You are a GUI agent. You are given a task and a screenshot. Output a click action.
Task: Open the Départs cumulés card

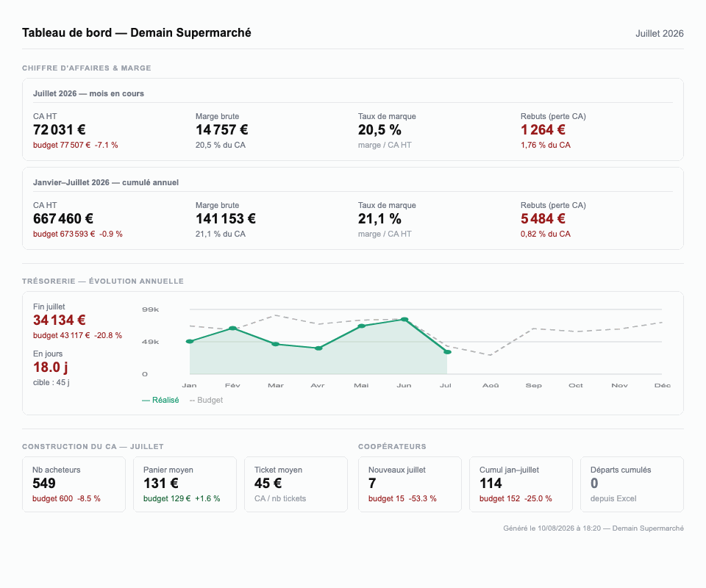coord(632,484)
